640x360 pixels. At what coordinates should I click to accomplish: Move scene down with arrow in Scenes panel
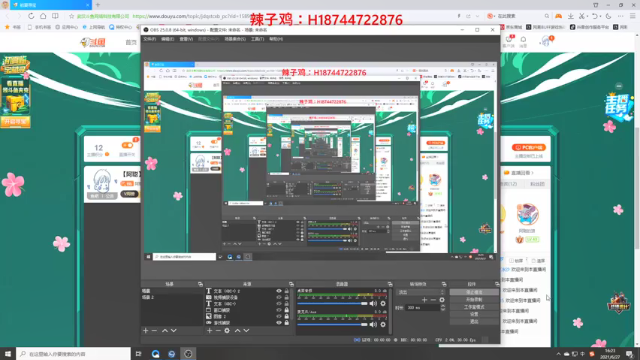(x=173, y=331)
